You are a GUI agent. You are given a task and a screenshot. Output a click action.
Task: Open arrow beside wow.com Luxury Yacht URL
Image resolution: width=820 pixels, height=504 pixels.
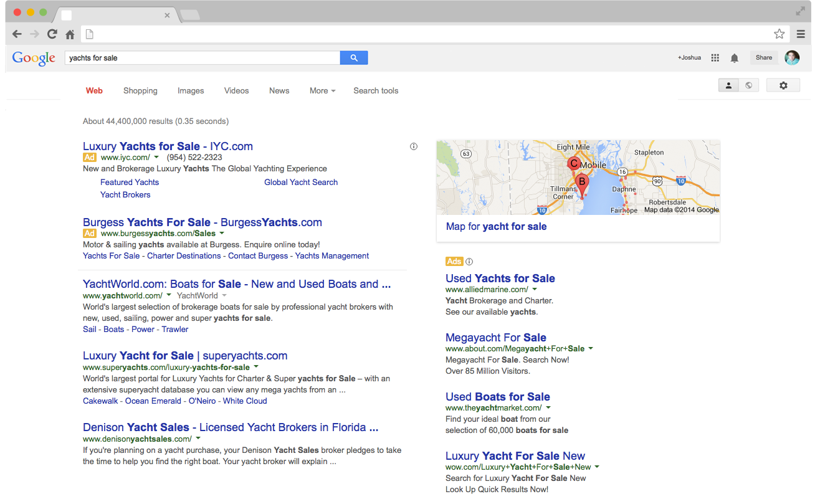[597, 467]
